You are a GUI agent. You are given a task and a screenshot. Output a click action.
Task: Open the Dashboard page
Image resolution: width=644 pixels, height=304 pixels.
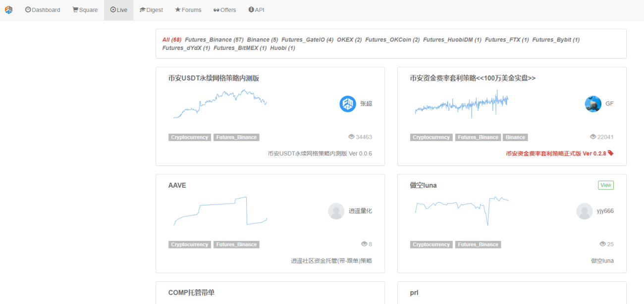pyautogui.click(x=43, y=10)
